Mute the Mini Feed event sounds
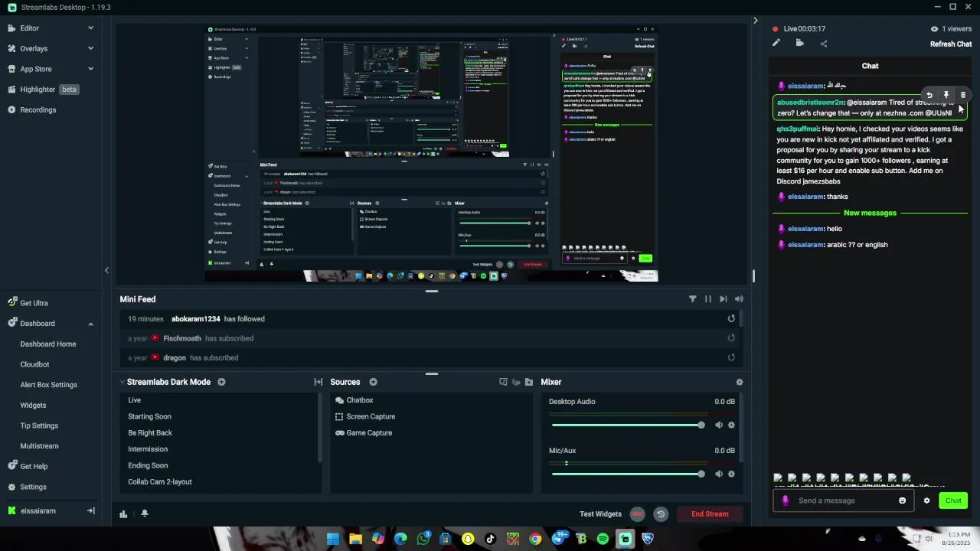 click(739, 299)
